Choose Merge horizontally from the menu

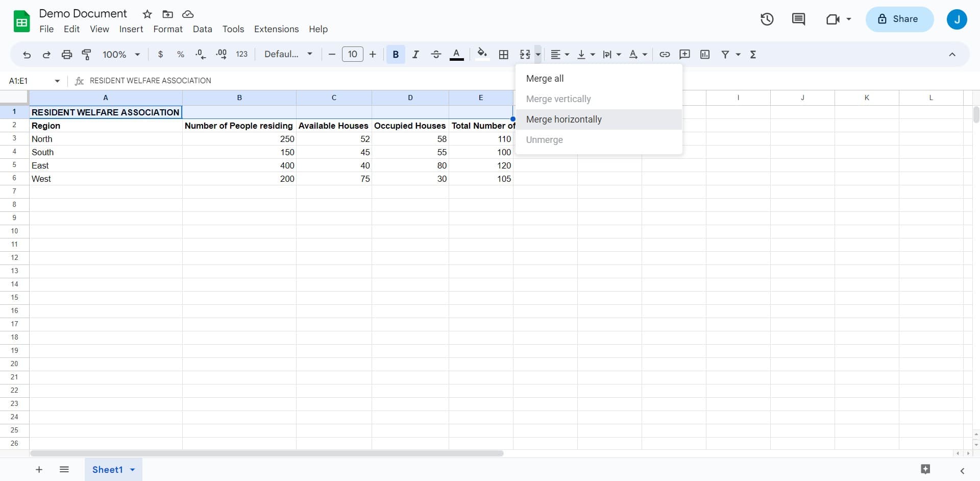point(563,119)
